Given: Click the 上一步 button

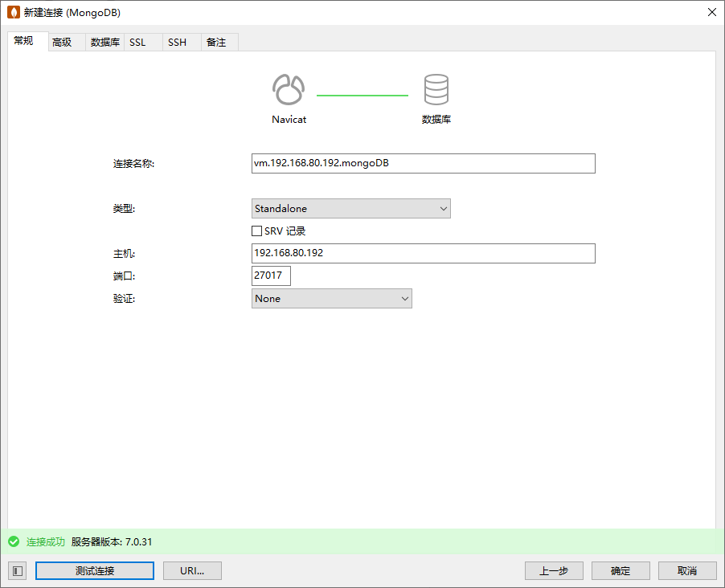Looking at the screenshot, I should click(554, 570).
